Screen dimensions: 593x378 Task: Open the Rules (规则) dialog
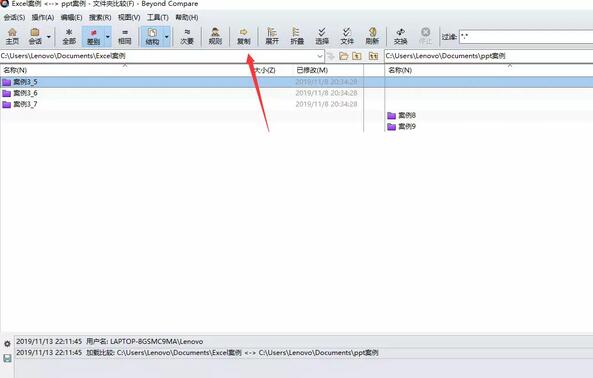pos(215,36)
